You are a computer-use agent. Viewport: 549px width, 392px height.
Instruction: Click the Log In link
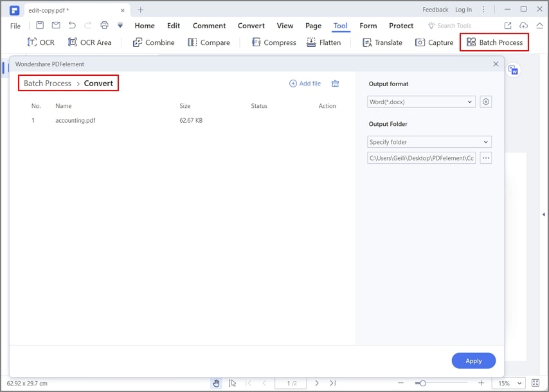464,10
